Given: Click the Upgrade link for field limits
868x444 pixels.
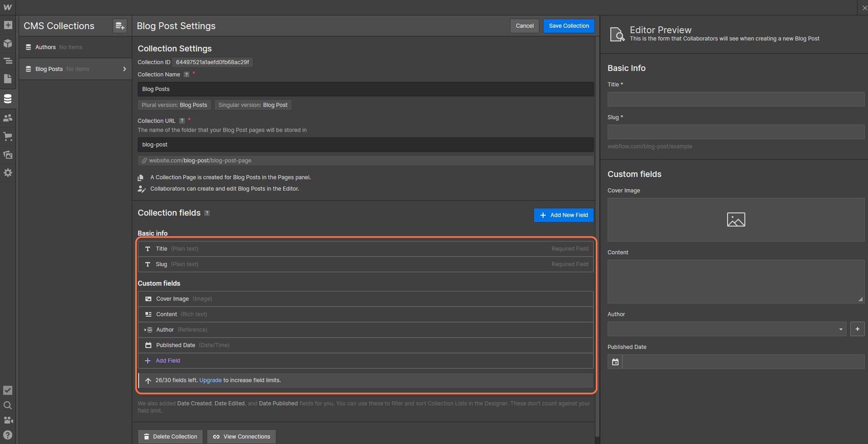Looking at the screenshot, I should click(210, 380).
